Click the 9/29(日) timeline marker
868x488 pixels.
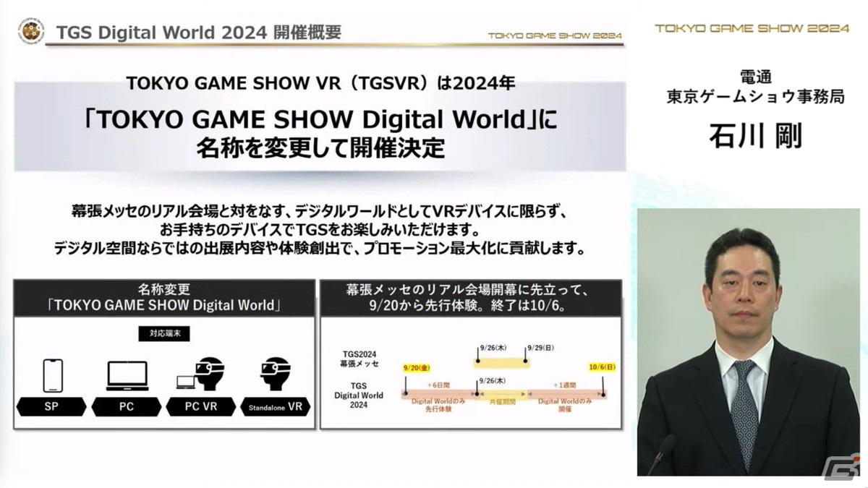[540, 347]
